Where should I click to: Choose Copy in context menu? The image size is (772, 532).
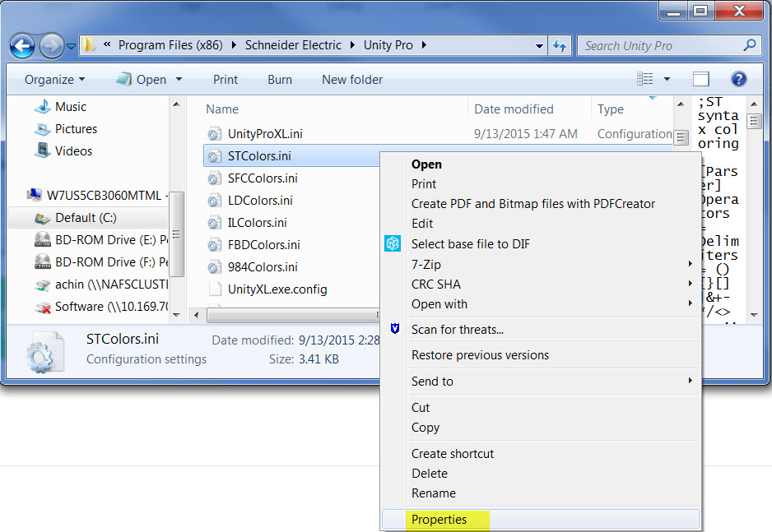pos(426,428)
